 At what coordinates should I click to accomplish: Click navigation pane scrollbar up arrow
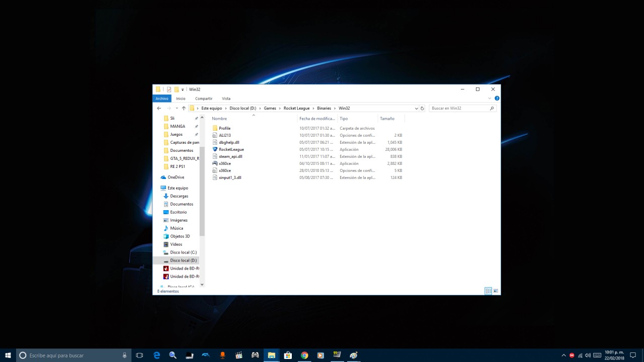(202, 118)
